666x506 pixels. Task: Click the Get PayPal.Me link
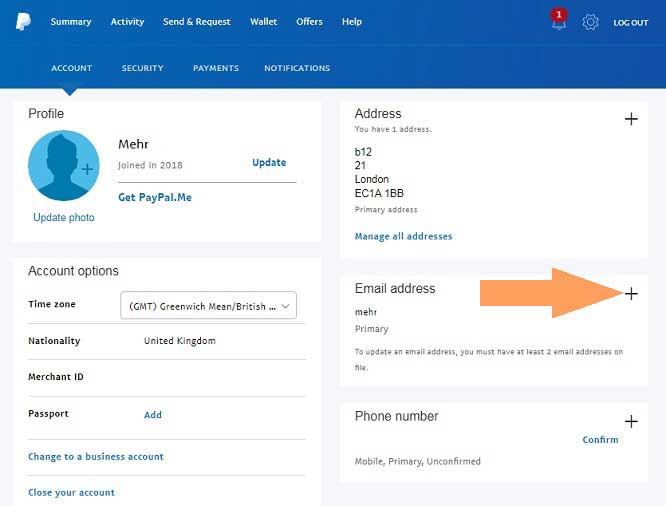point(155,198)
